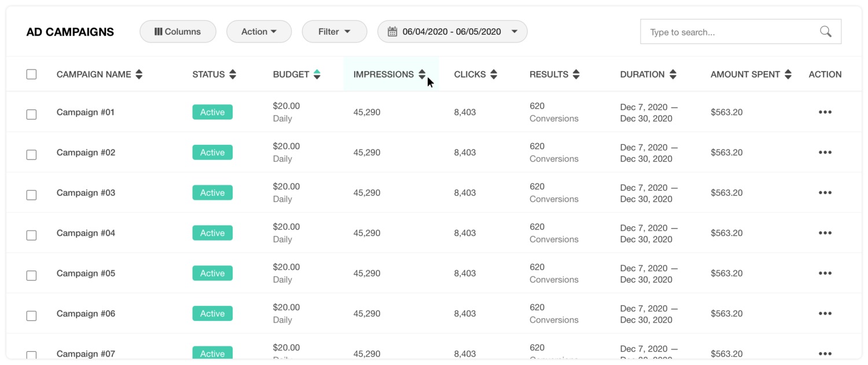Open the Filter dropdown

334,32
